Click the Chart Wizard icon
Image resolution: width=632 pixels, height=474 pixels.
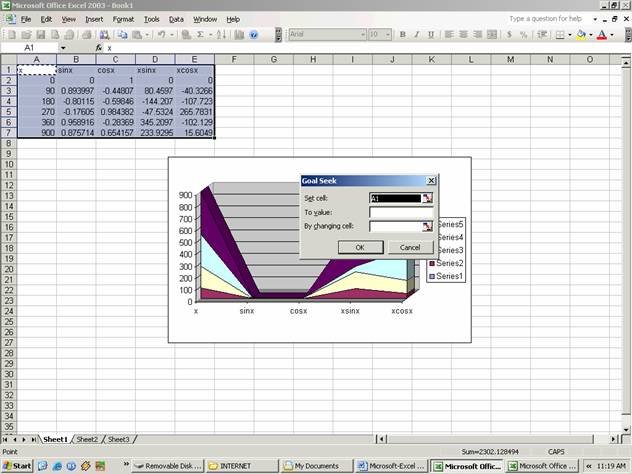tap(239, 35)
